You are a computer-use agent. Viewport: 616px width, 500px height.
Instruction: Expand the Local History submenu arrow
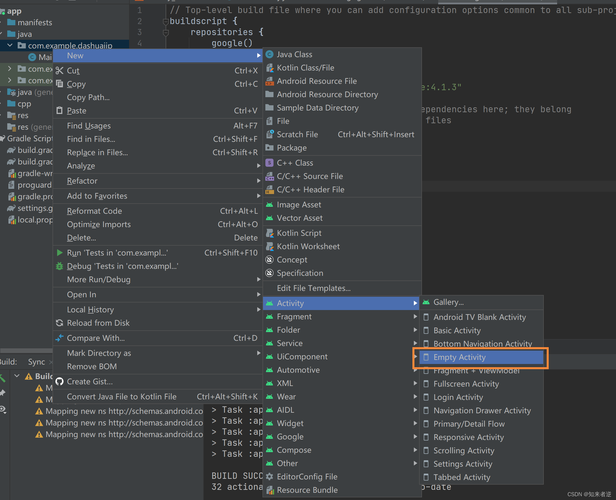tap(258, 310)
